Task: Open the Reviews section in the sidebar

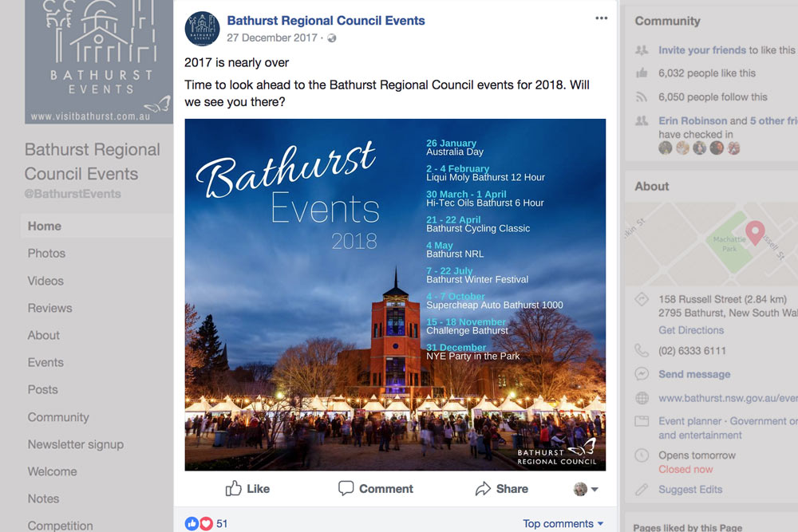Action: [49, 308]
